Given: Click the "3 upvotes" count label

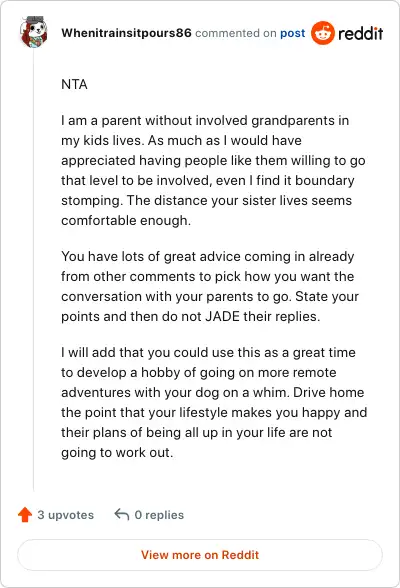Looking at the screenshot, I should pyautogui.click(x=66, y=514).
